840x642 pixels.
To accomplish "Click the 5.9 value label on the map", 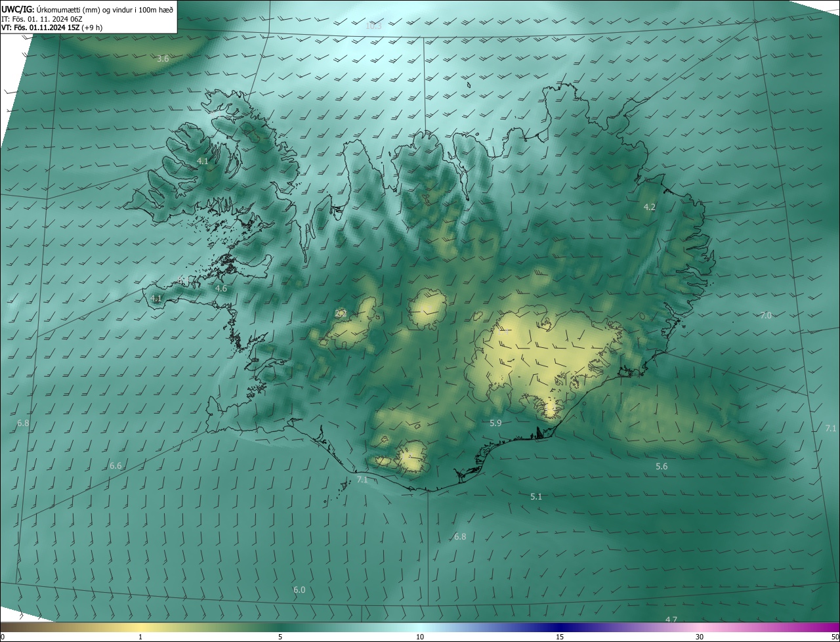I will (495, 423).
